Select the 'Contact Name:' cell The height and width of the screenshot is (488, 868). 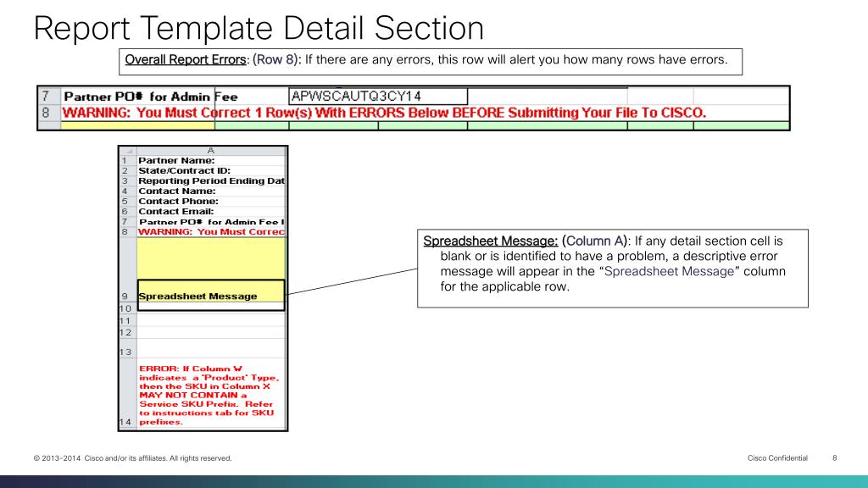coord(211,191)
